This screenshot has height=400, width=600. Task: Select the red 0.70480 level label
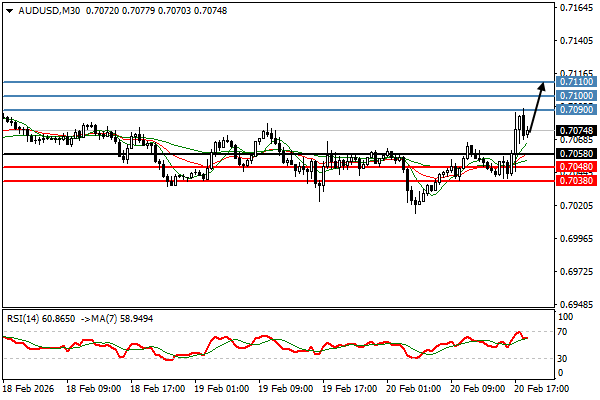(576, 167)
